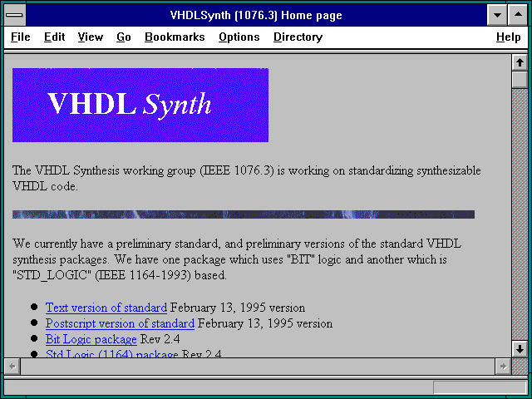Open the View menu
Screen dimensions: 532x399
(91, 37)
